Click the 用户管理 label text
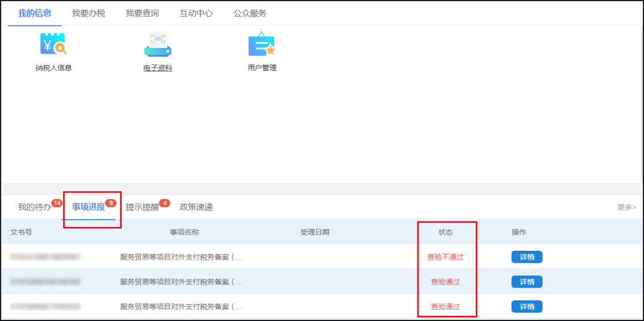 [262, 68]
